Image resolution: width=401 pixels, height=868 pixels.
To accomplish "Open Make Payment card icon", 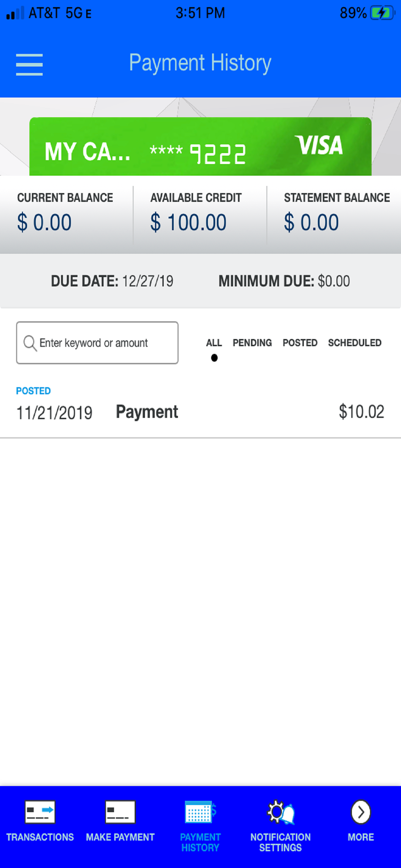I will [120, 812].
